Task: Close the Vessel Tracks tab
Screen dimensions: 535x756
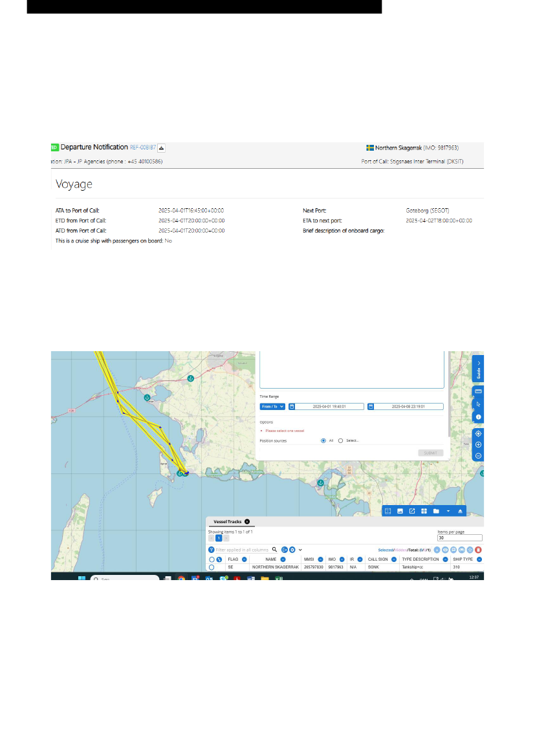Action: click(247, 521)
